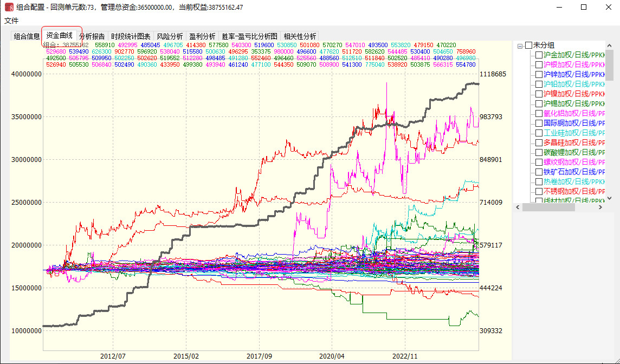The width and height of the screenshot is (620, 364).
Task: Show the 胜率-盈亏比分析图 tab
Action: 249,36
